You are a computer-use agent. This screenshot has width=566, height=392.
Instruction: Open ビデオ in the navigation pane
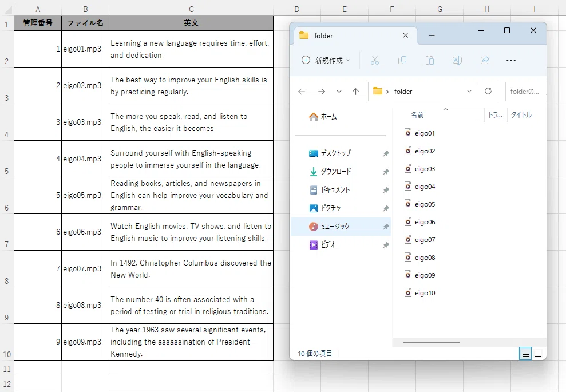(322, 245)
